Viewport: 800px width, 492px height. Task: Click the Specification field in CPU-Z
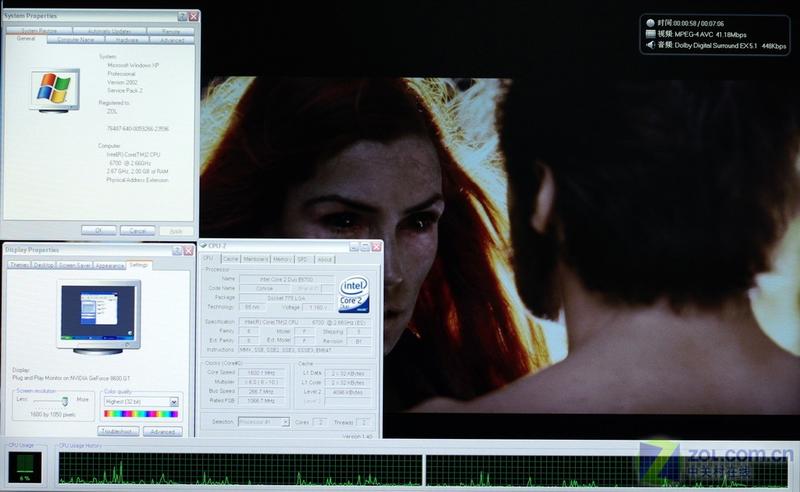click(305, 323)
